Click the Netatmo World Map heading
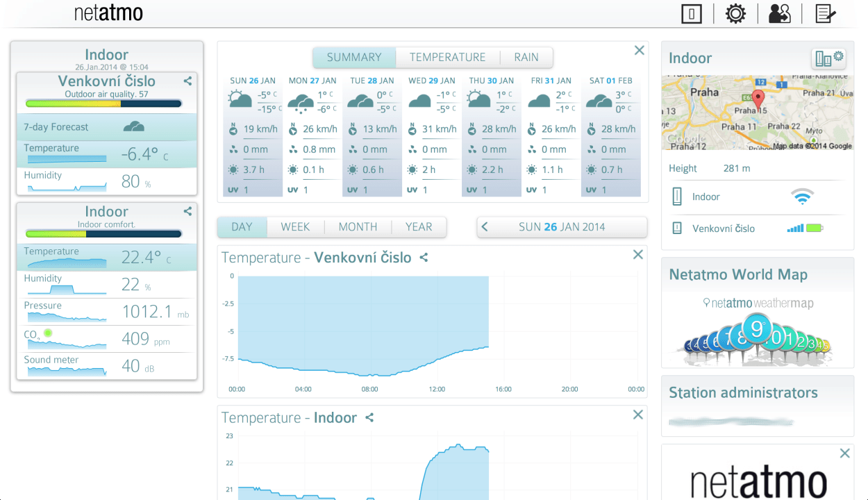Viewport: 868px width, 500px height. 738,275
